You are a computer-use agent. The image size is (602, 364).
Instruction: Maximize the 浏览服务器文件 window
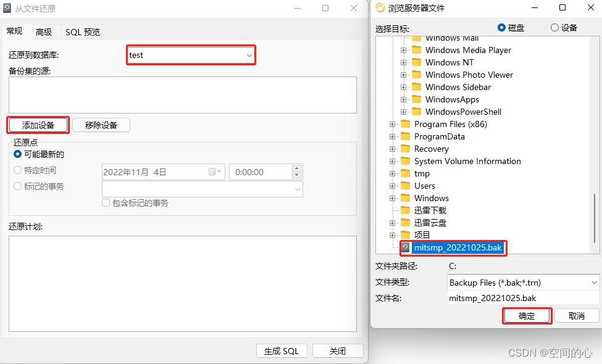click(562, 7)
